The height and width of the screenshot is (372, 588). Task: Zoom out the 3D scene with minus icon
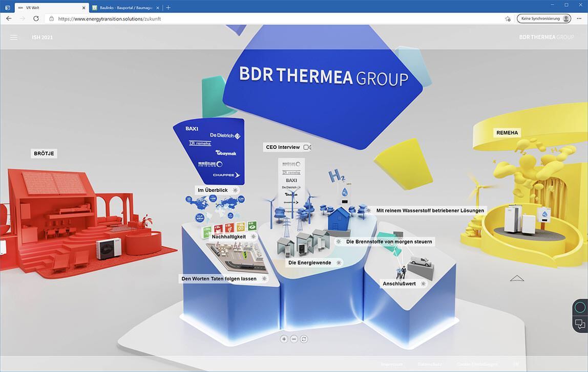(x=294, y=339)
